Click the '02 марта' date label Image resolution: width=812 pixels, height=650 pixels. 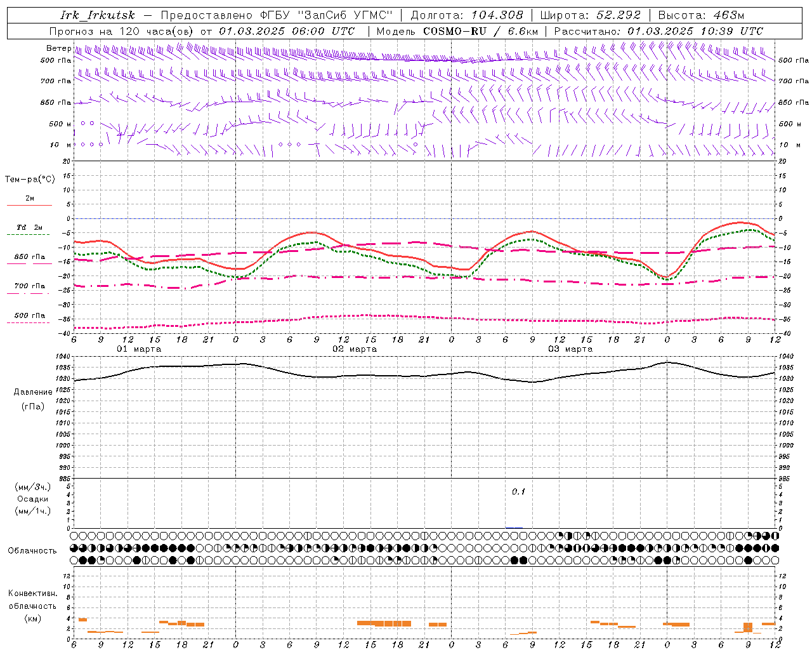pyautogui.click(x=355, y=349)
